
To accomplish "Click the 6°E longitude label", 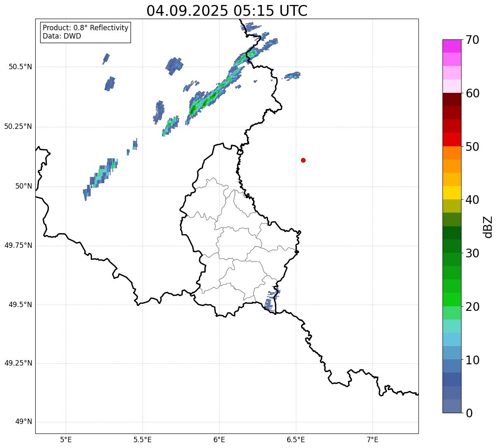I will (x=219, y=440).
